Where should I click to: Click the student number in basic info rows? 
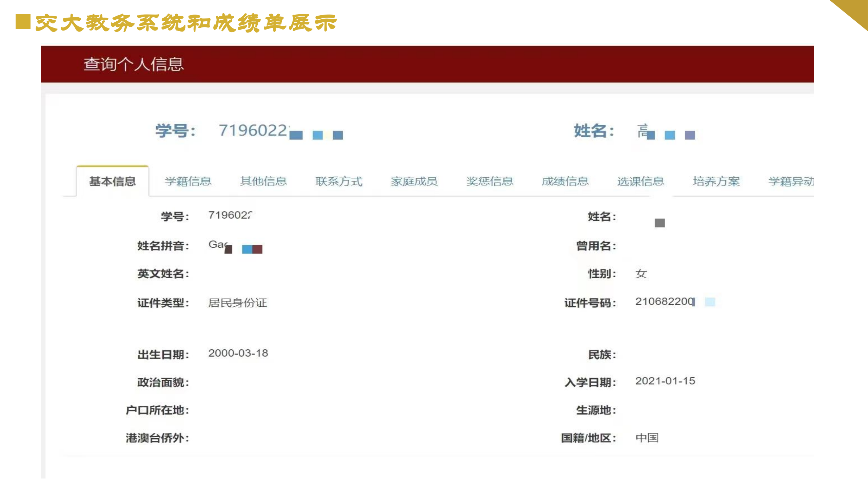pos(230,215)
